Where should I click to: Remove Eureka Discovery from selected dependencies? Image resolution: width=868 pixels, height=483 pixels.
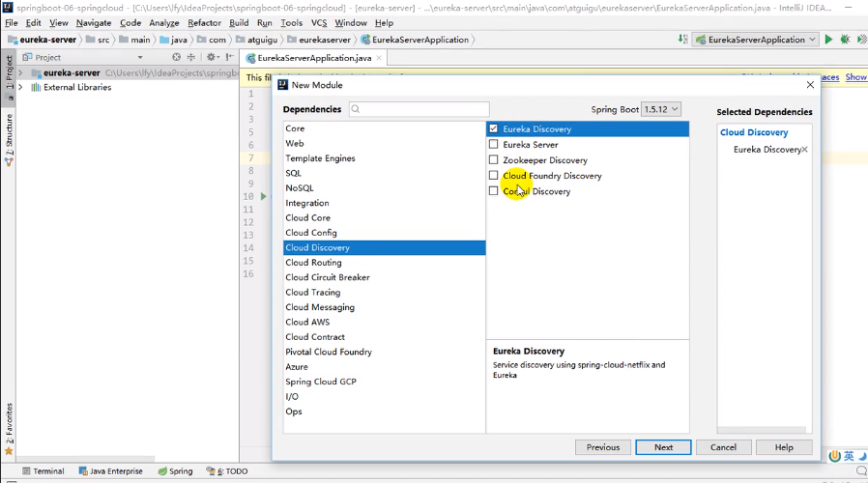(804, 150)
